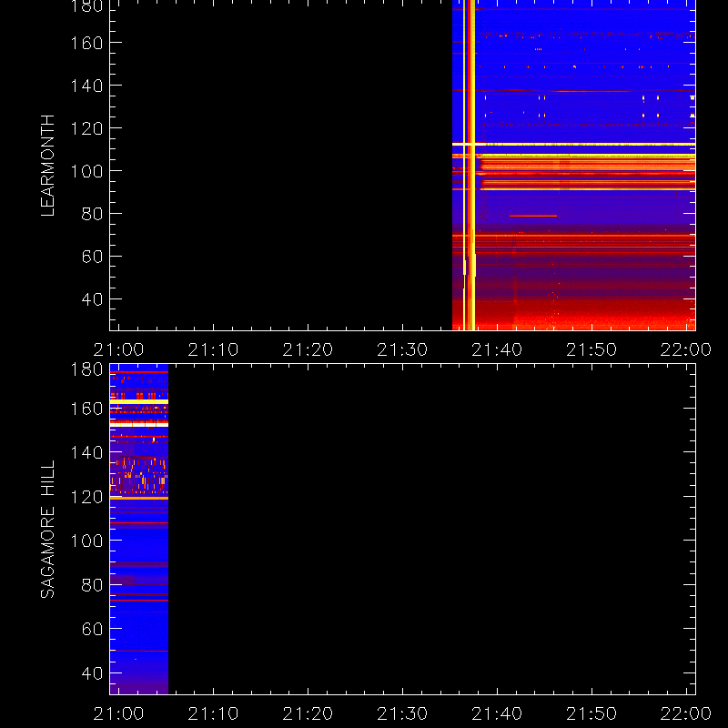Click the SAGAMORE HILL axis title
728x728 pixels.
48,530
